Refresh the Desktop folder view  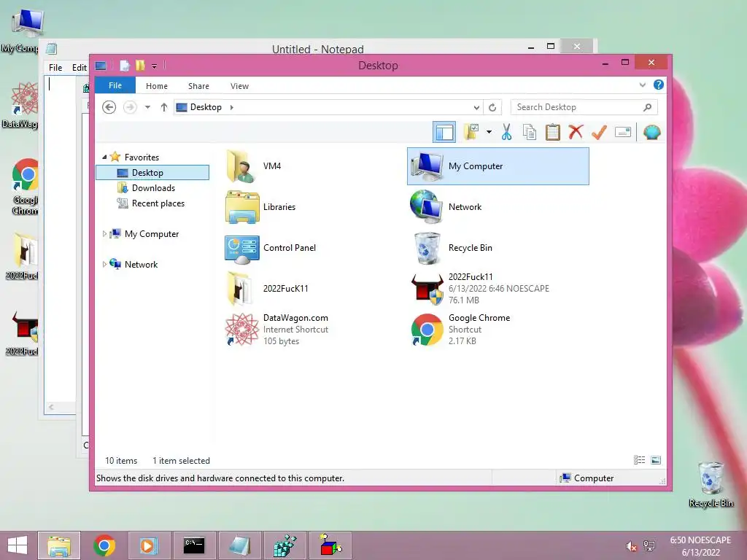coord(492,107)
